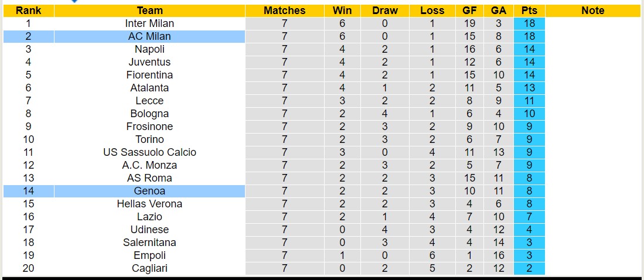Click the Cagliari team name
644x280 pixels.
149,268
